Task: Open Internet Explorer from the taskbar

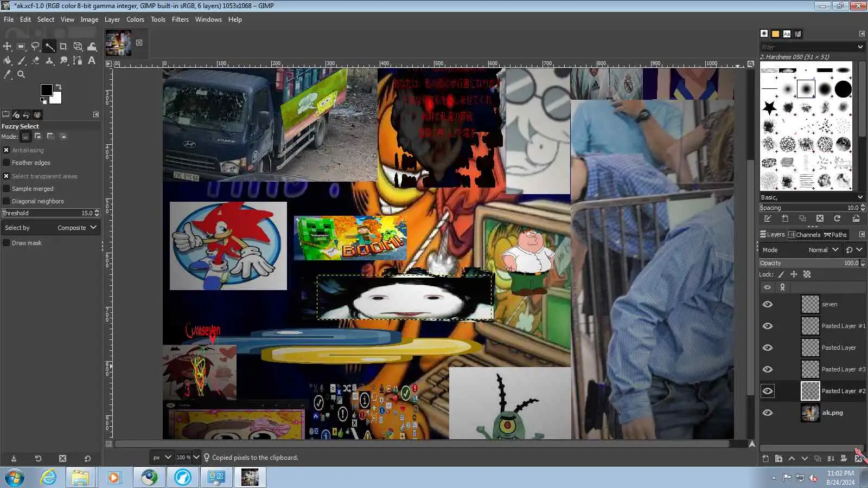Action: pyautogui.click(x=48, y=478)
